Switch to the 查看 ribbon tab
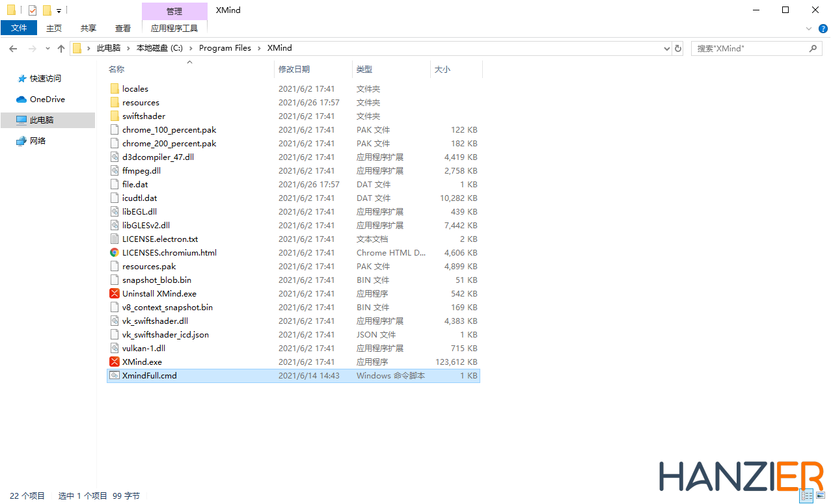The height and width of the screenshot is (504, 831). [x=123, y=28]
